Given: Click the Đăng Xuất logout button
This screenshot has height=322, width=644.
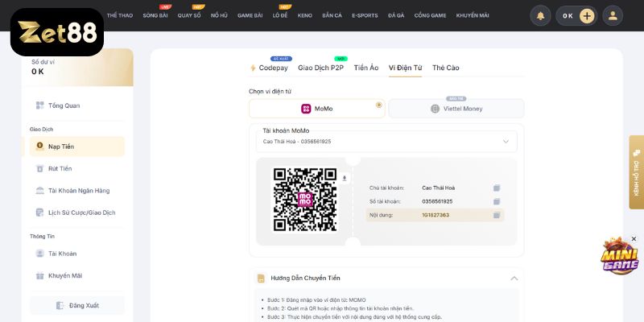Looking at the screenshot, I should click(x=77, y=306).
